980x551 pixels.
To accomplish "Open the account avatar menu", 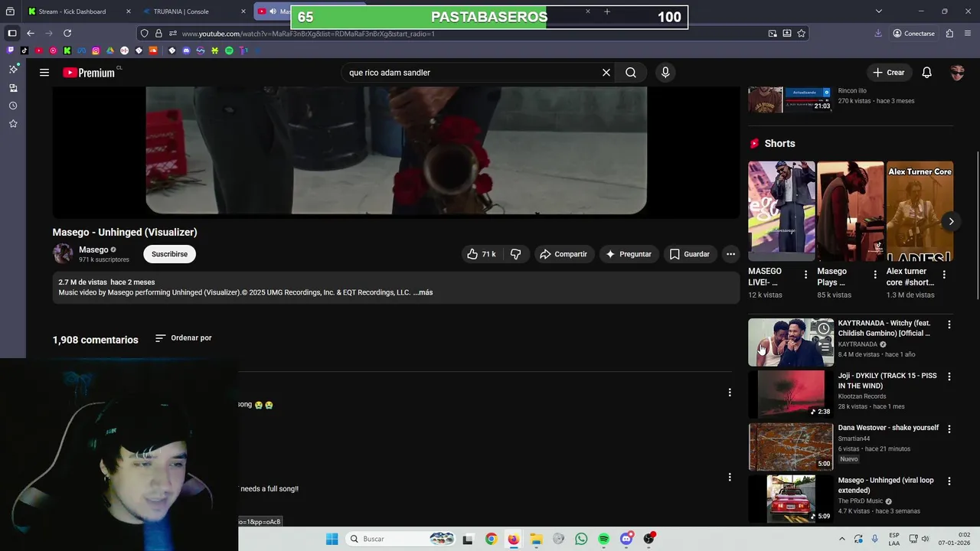I will (x=957, y=73).
